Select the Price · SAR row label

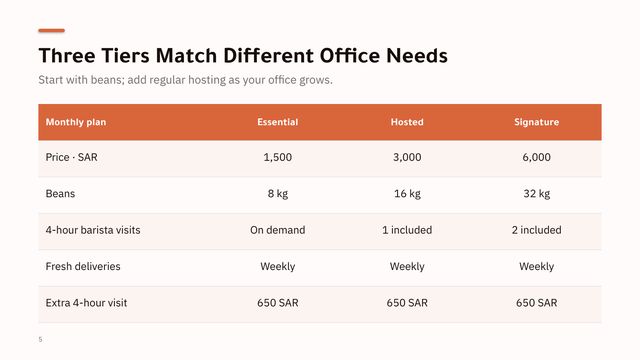tap(71, 157)
